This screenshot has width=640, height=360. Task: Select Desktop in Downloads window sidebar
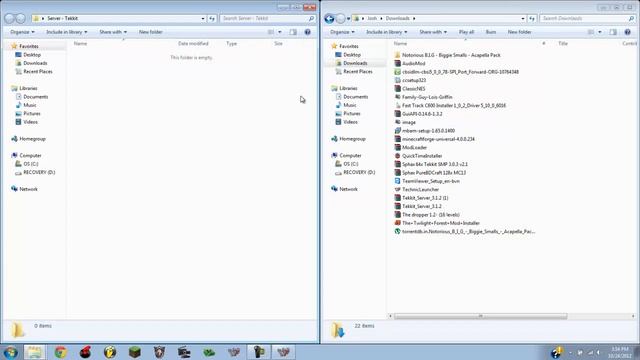(347, 55)
